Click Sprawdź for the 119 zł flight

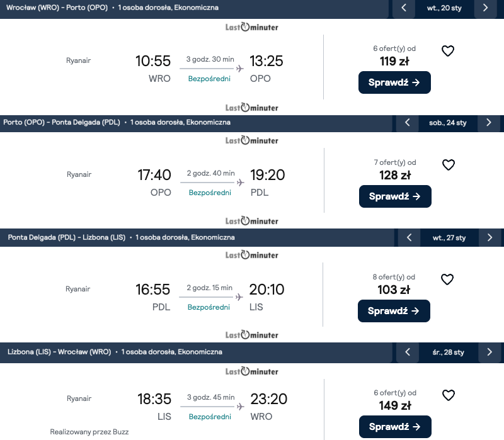click(x=394, y=82)
